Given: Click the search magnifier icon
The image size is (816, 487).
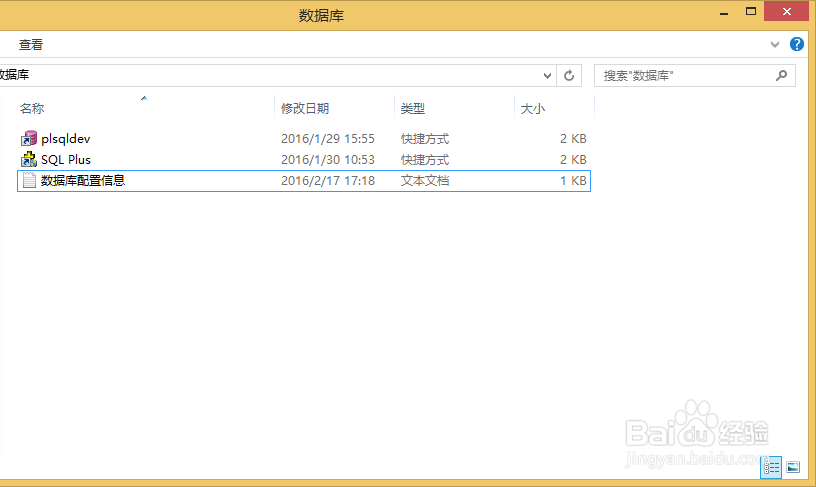Looking at the screenshot, I should [x=781, y=75].
